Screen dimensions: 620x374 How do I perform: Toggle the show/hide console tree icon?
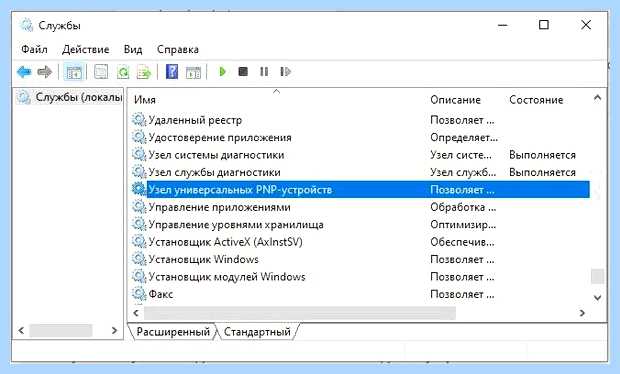pyautogui.click(x=74, y=72)
